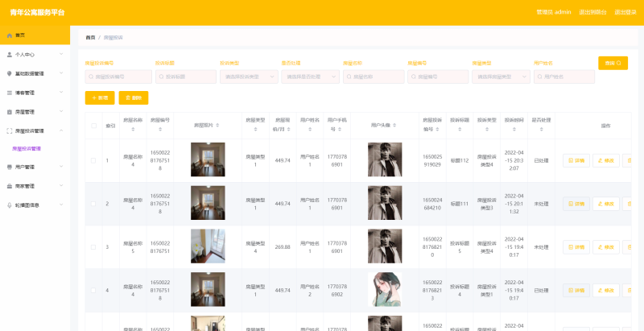This screenshot has height=331, width=644.
Task: Click the list icon for 博客管理
Action: point(9,93)
